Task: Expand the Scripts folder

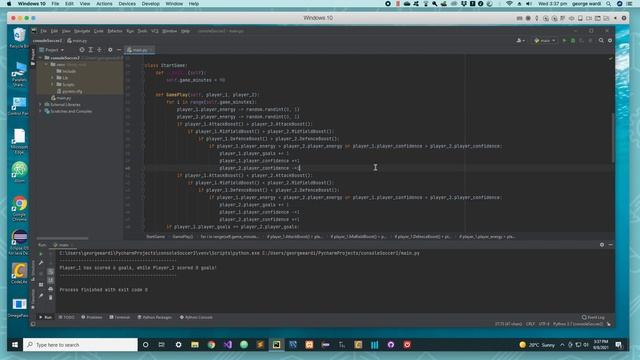Action: 53,84
